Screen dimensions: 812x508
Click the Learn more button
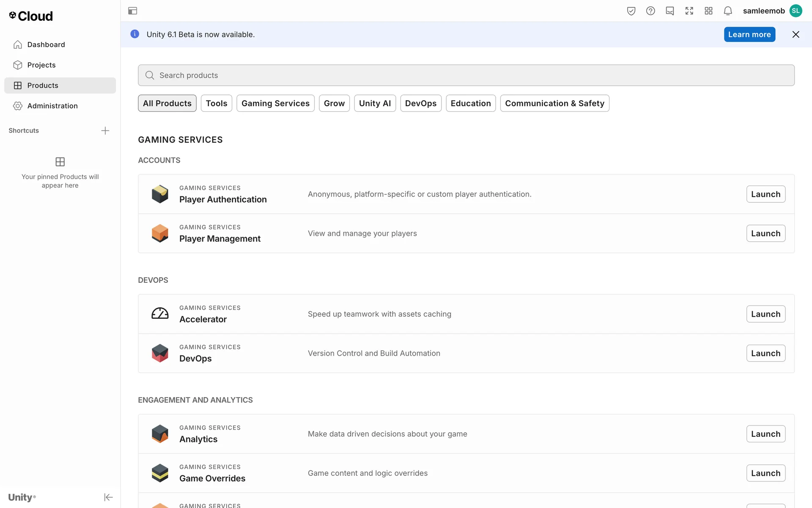(749, 35)
